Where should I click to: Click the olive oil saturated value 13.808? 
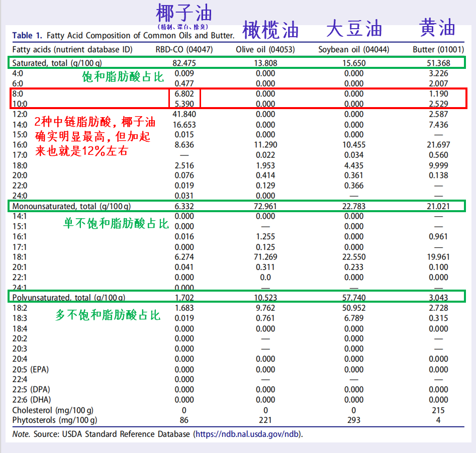click(x=265, y=63)
